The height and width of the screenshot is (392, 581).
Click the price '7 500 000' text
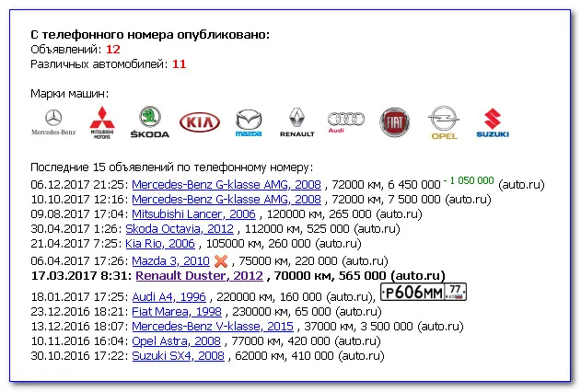(x=414, y=199)
